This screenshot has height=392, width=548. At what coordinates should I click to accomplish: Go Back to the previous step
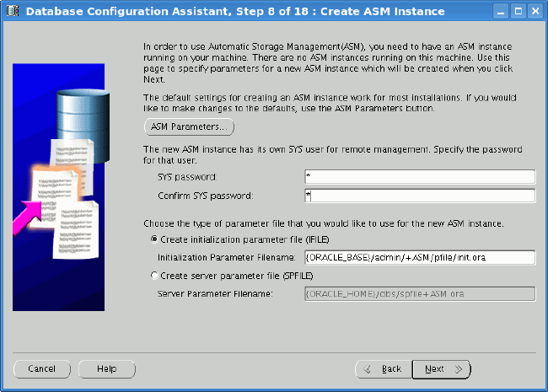pyautogui.click(x=384, y=369)
